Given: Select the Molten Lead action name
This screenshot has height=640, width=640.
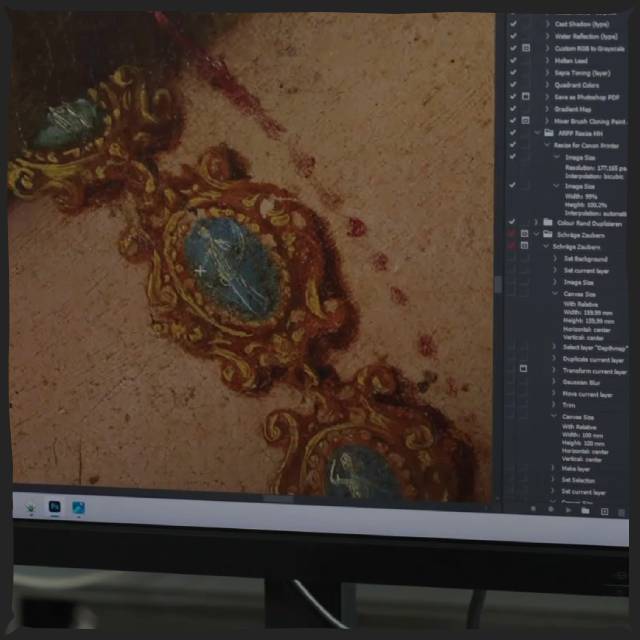Looking at the screenshot, I should click(x=571, y=61).
